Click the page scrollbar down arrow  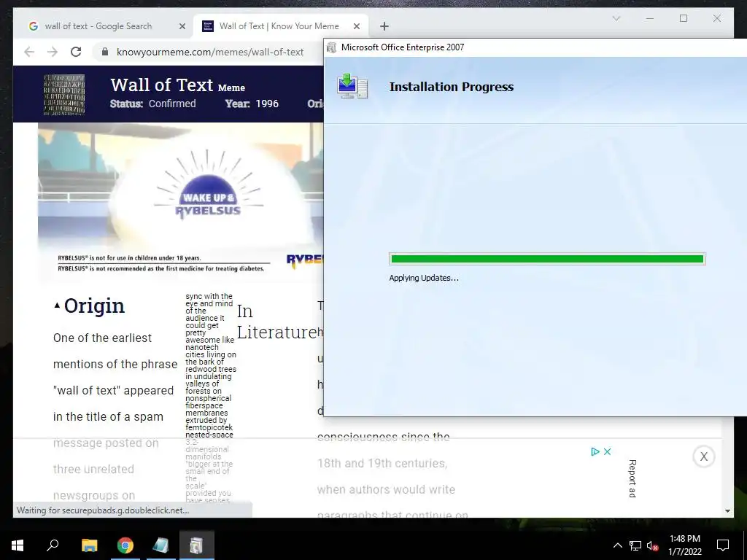(x=727, y=510)
